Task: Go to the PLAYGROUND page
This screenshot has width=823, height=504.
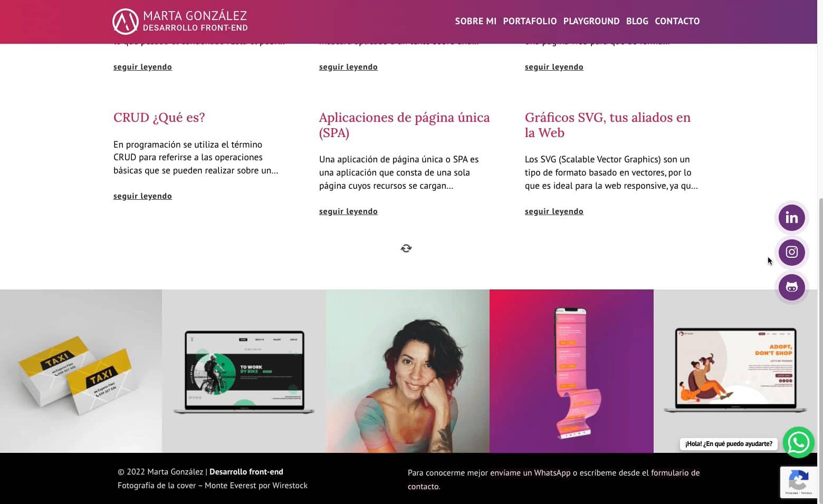Action: pyautogui.click(x=591, y=21)
